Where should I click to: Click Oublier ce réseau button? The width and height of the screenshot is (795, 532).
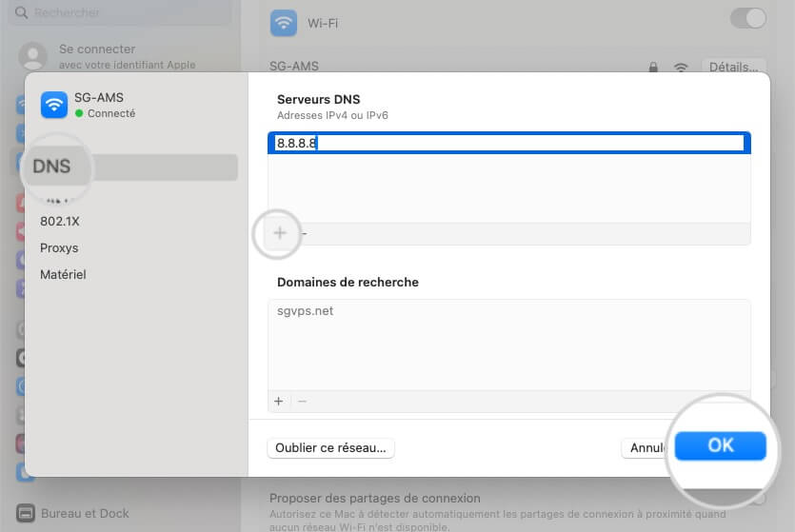[330, 448]
